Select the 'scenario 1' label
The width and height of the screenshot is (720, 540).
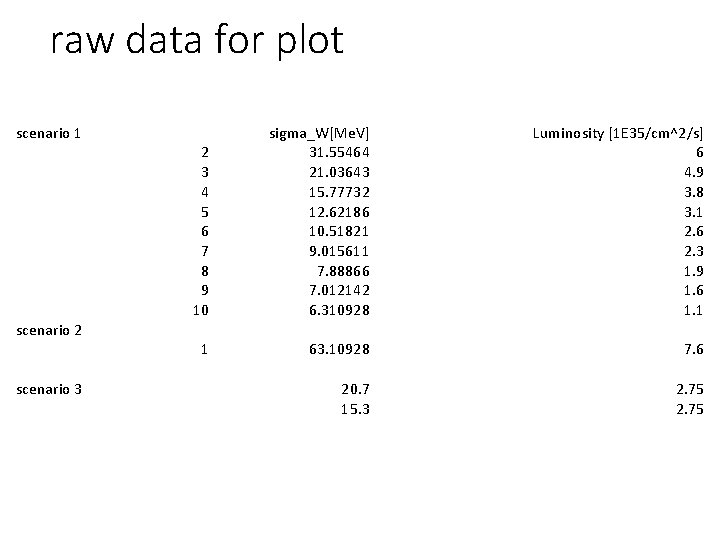[49, 134]
